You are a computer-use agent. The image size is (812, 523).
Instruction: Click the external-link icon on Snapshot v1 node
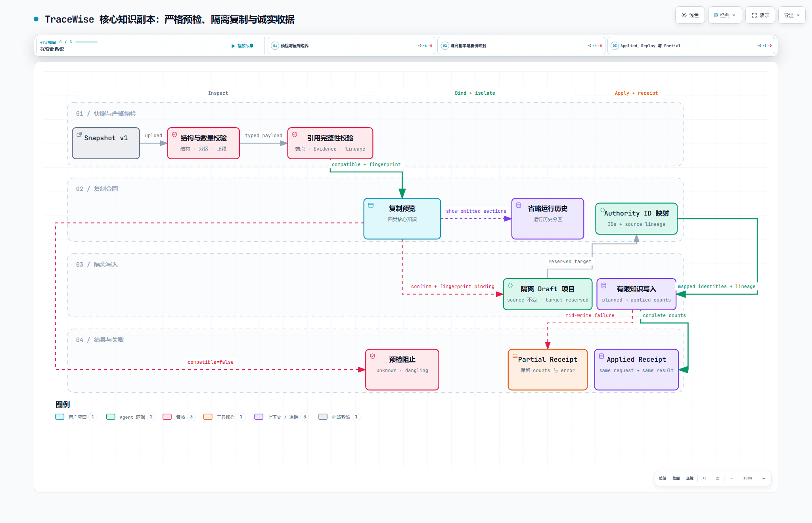pos(79,135)
